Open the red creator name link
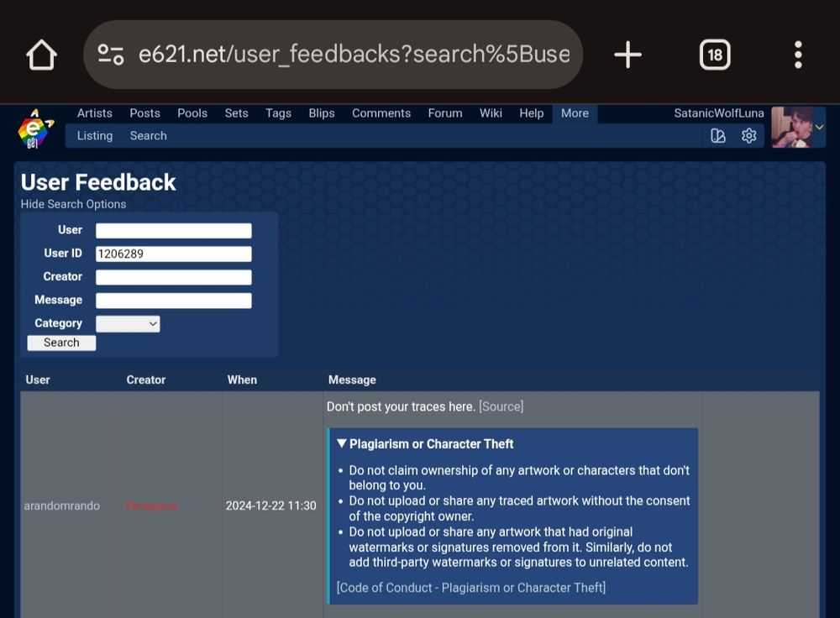 (151, 505)
